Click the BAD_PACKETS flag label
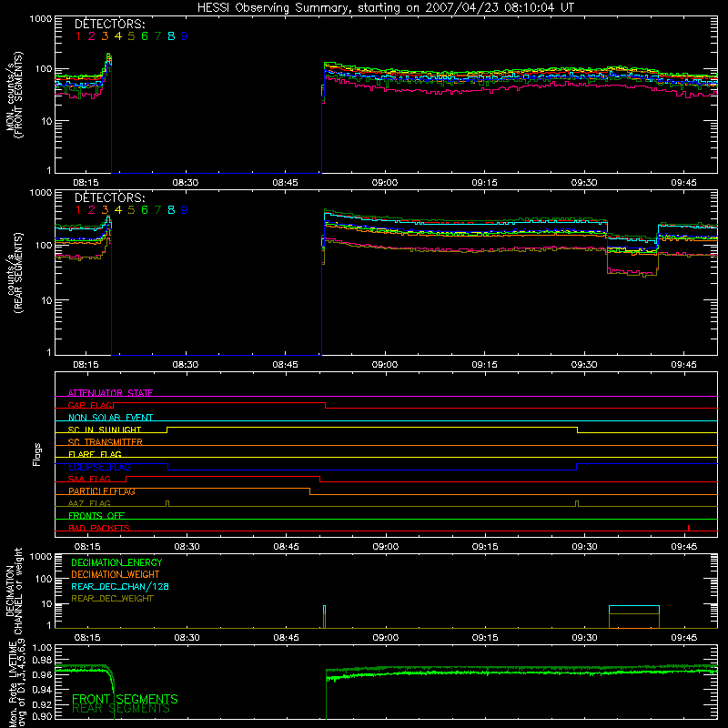This screenshot has height=728, width=728. [99, 528]
